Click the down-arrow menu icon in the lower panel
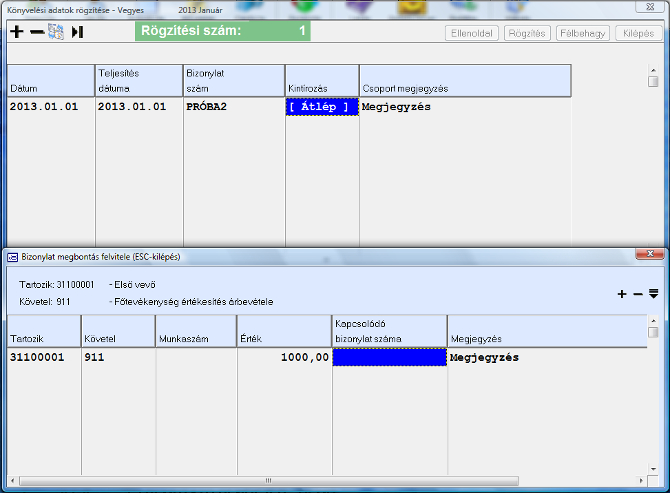The image size is (670, 493). [654, 294]
